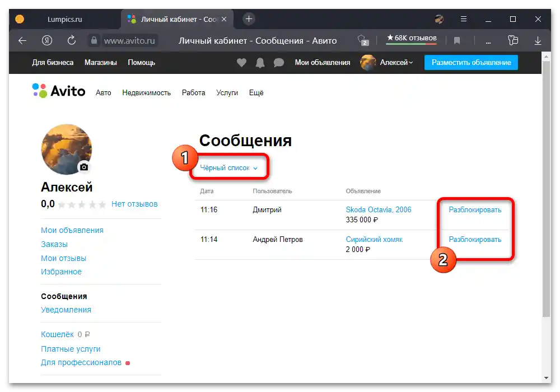The height and width of the screenshot is (392, 560).
Task: Click the www.avito.ru address field
Action: point(129,41)
